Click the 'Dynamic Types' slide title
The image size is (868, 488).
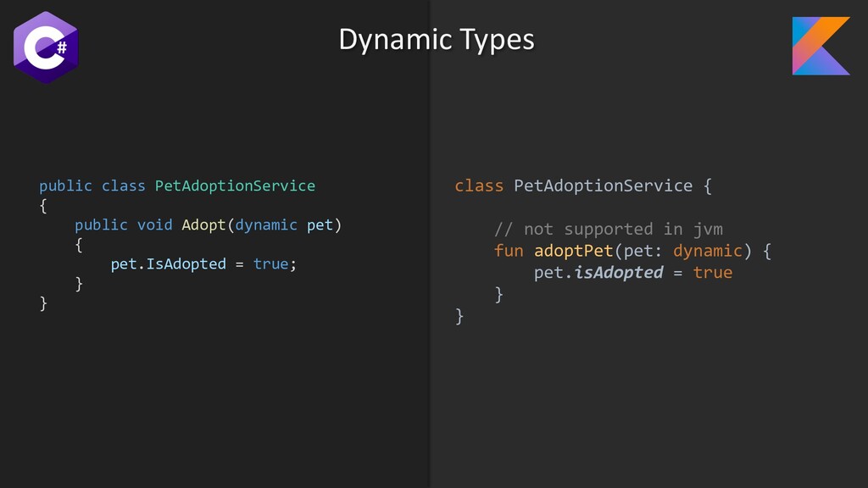point(437,39)
